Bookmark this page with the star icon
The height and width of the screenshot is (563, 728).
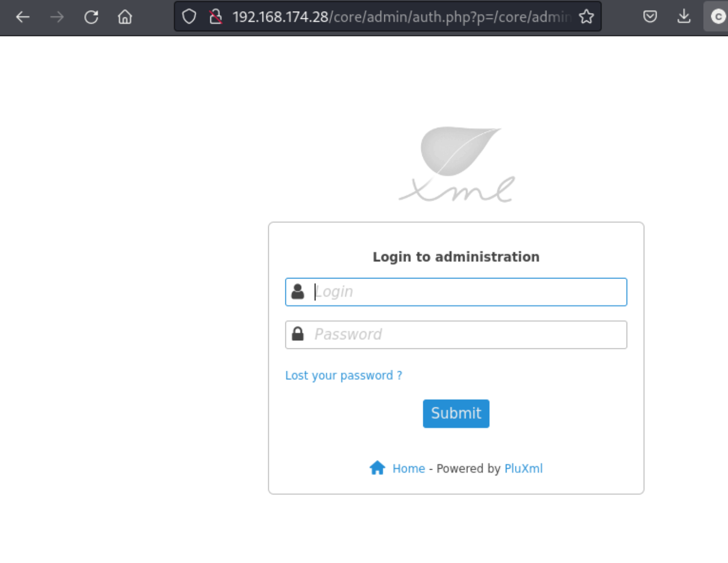pyautogui.click(x=587, y=17)
